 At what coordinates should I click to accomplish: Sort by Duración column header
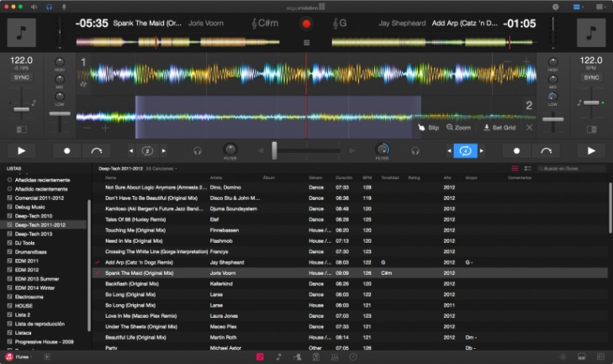pos(344,178)
